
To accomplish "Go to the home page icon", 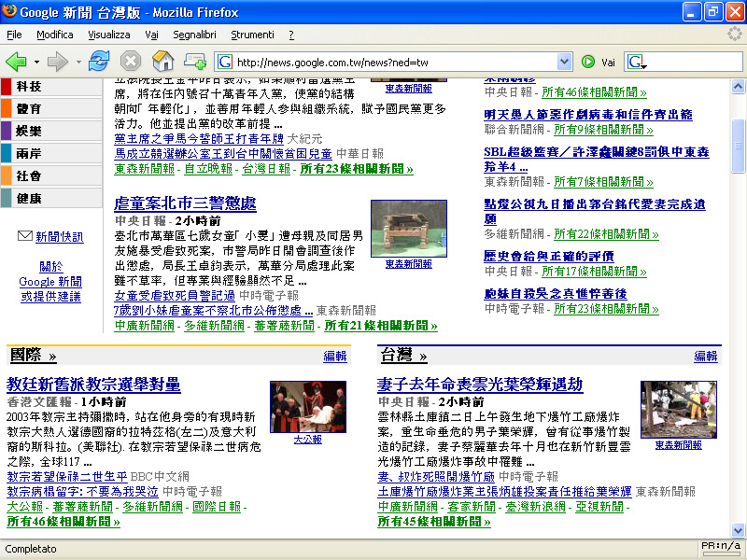I will (162, 62).
